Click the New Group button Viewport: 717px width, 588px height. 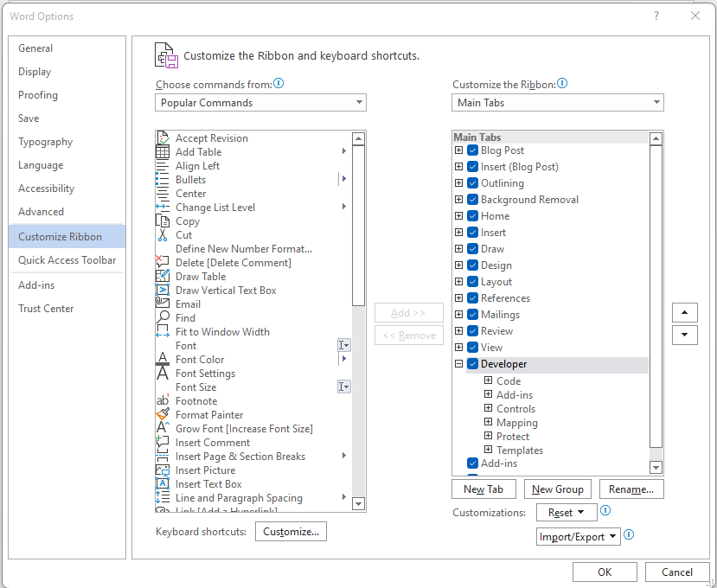tap(557, 489)
